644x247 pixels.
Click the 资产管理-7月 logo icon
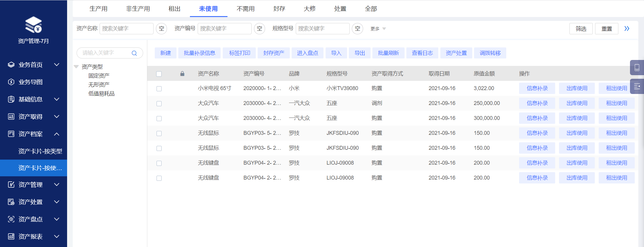33,25
